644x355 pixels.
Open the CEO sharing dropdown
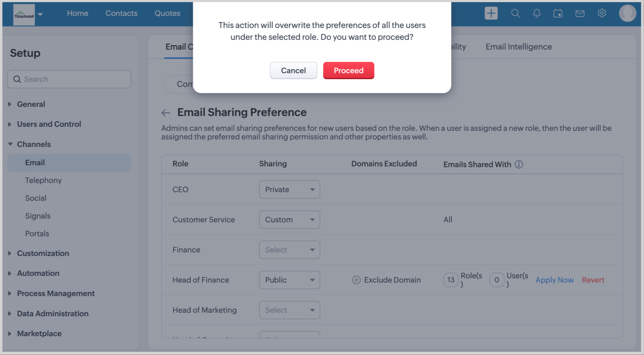point(289,189)
